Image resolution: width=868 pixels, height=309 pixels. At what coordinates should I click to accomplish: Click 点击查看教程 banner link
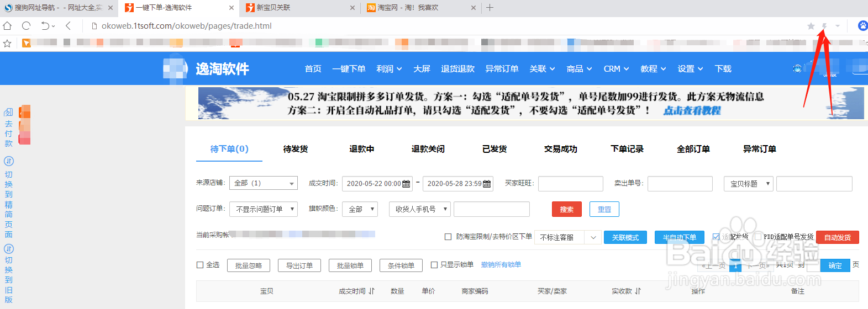[692, 110]
